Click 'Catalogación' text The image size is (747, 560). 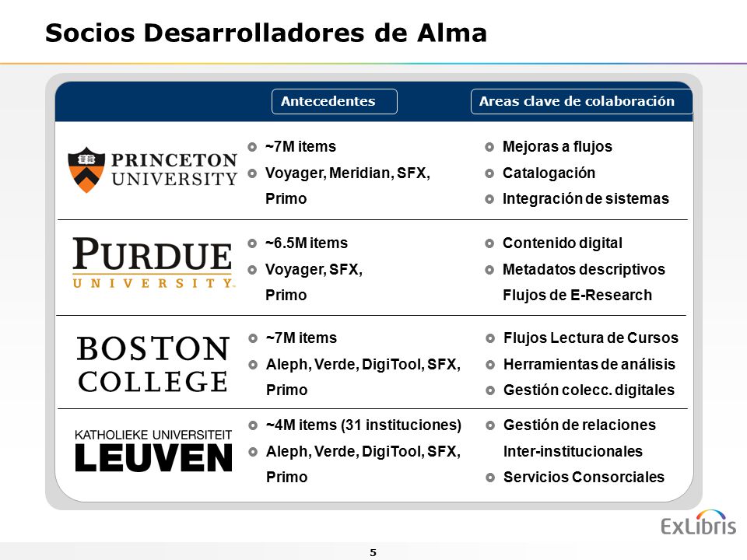point(549,173)
